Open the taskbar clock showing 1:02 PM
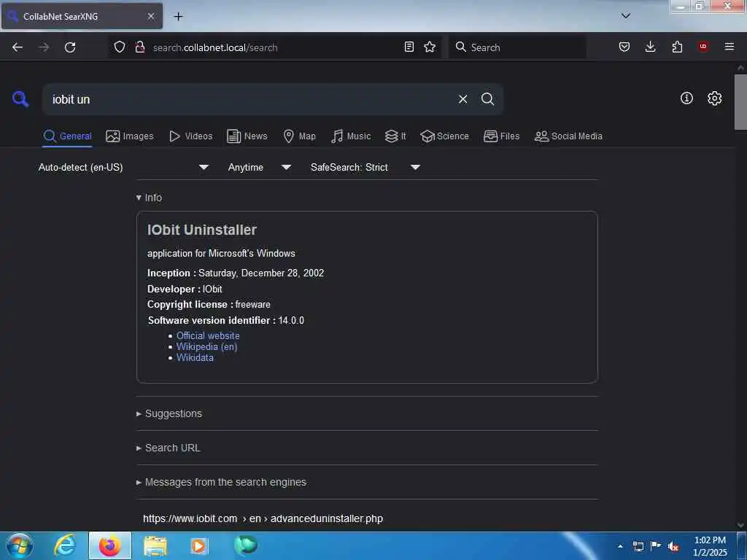Viewport: 747px width, 560px height. pos(710,546)
